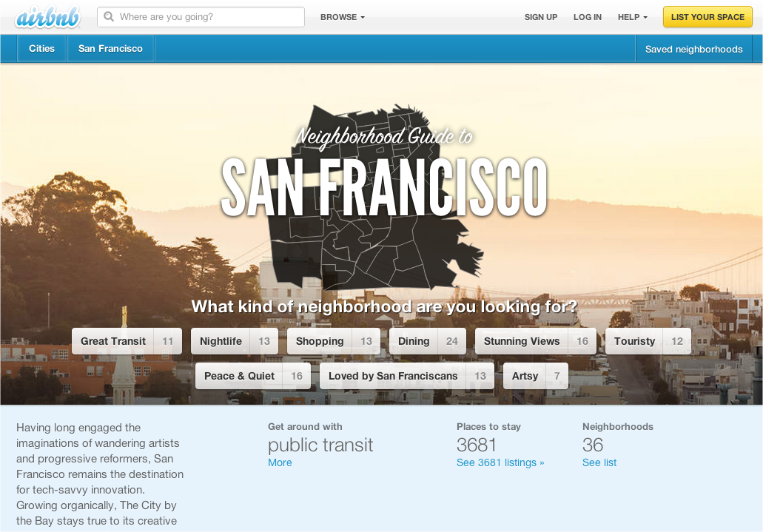Screen dimensions: 763x532
Task: Click the search magnifier icon
Action: (x=109, y=16)
